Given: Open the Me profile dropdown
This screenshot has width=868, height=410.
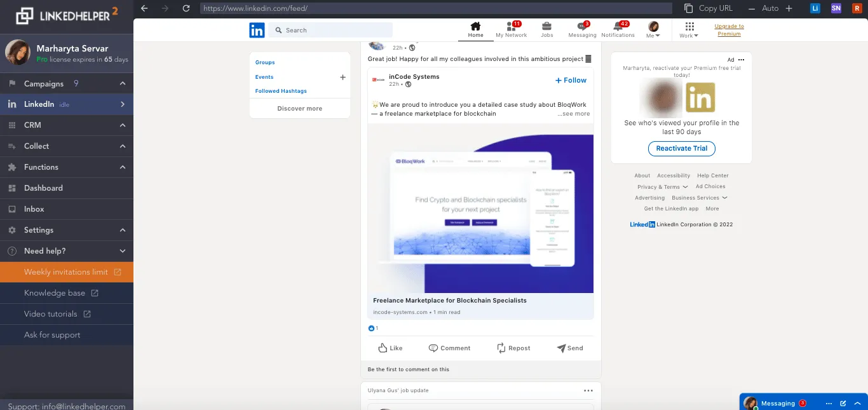Looking at the screenshot, I should (x=653, y=30).
